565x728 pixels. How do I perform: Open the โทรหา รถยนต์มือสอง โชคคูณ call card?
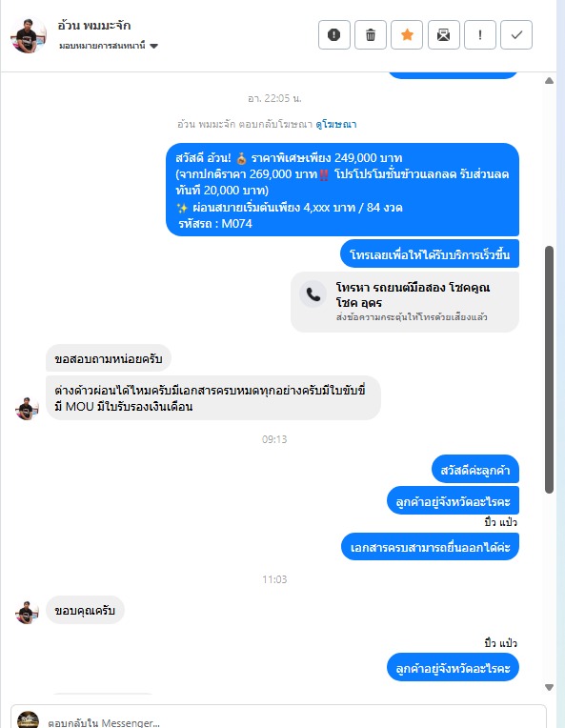[405, 302]
